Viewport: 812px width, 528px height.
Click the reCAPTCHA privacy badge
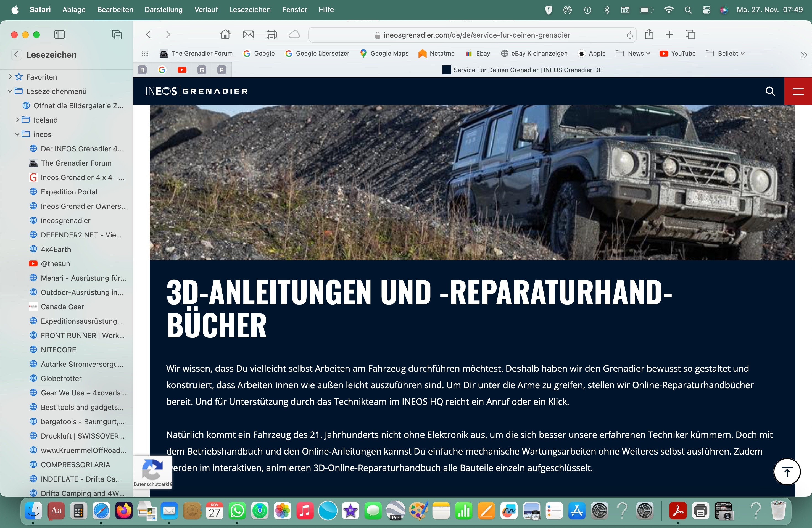pos(152,472)
